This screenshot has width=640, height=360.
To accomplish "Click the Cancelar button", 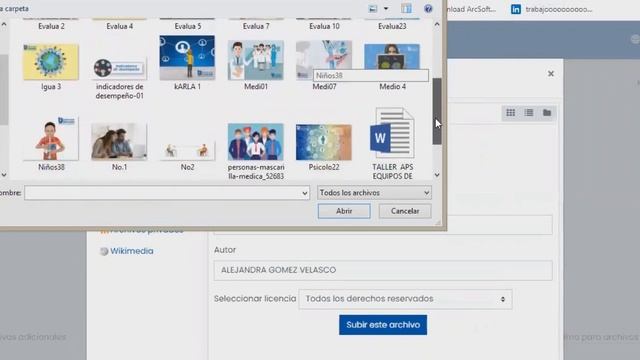I will pyautogui.click(x=405, y=211).
